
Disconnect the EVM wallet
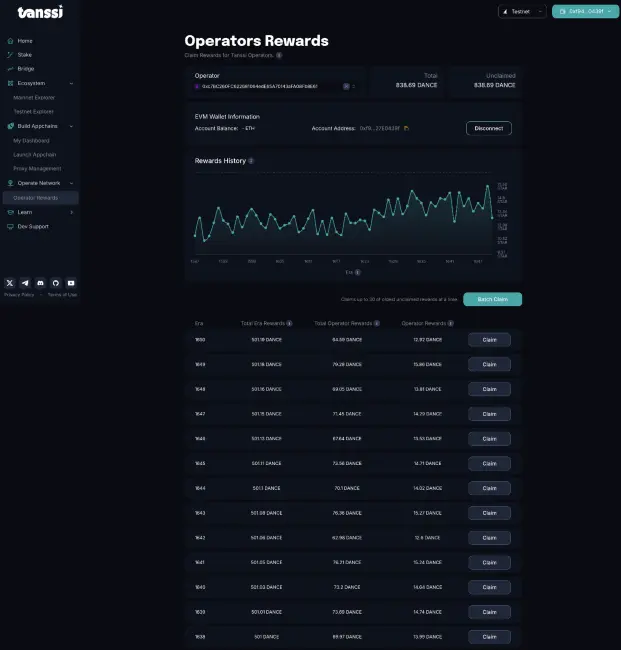(x=489, y=129)
